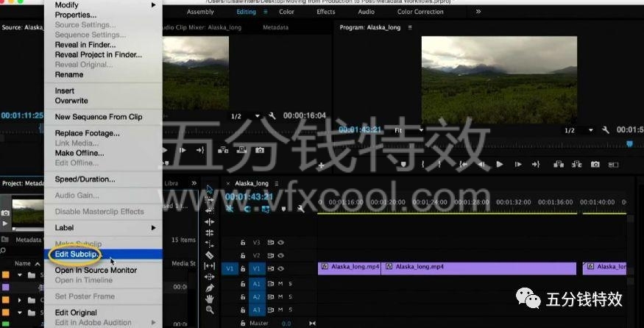Image resolution: width=644 pixels, height=328 pixels.
Task: Select the Selection arrow tool
Action: pos(210,190)
